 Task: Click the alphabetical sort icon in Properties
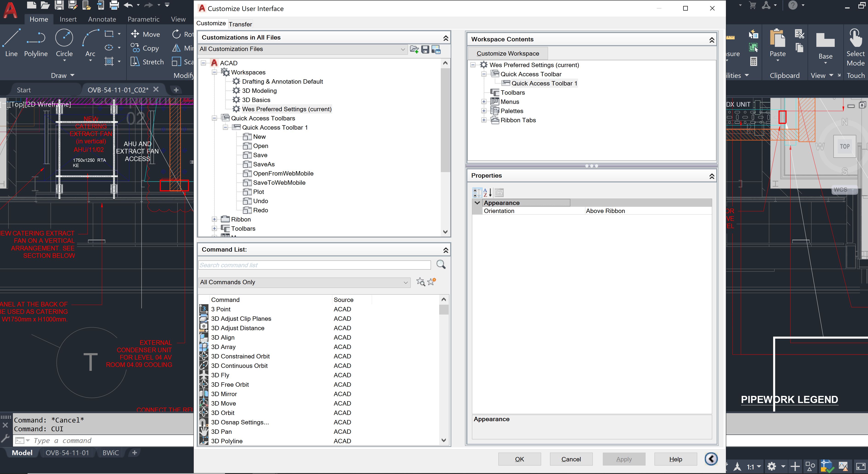coord(488,193)
